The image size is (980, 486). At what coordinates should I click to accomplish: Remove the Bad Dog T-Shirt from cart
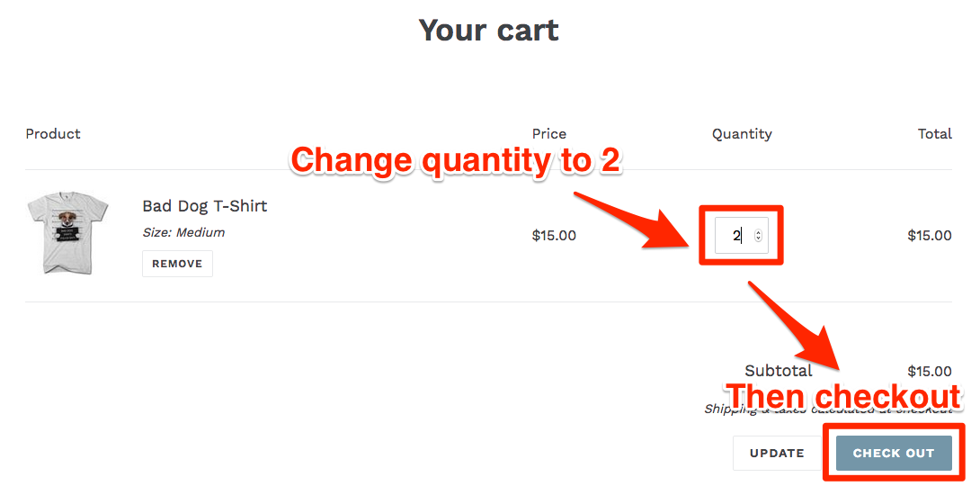(x=177, y=264)
